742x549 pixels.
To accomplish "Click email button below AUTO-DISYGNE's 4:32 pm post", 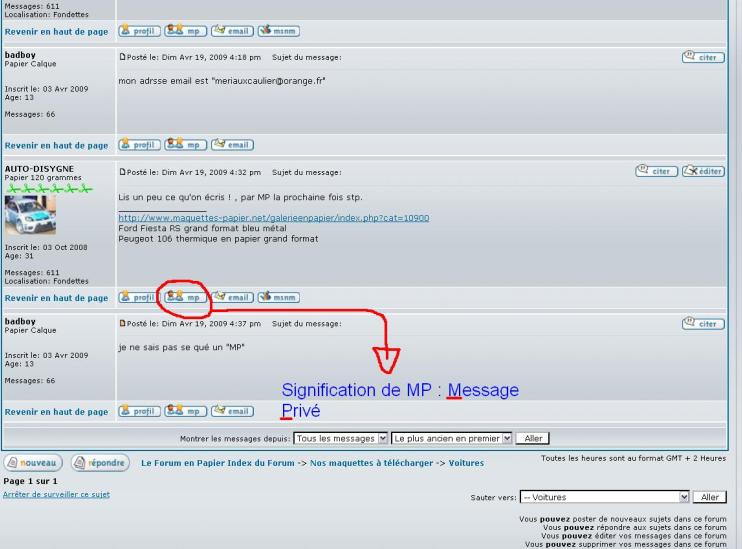I will tap(232, 297).
